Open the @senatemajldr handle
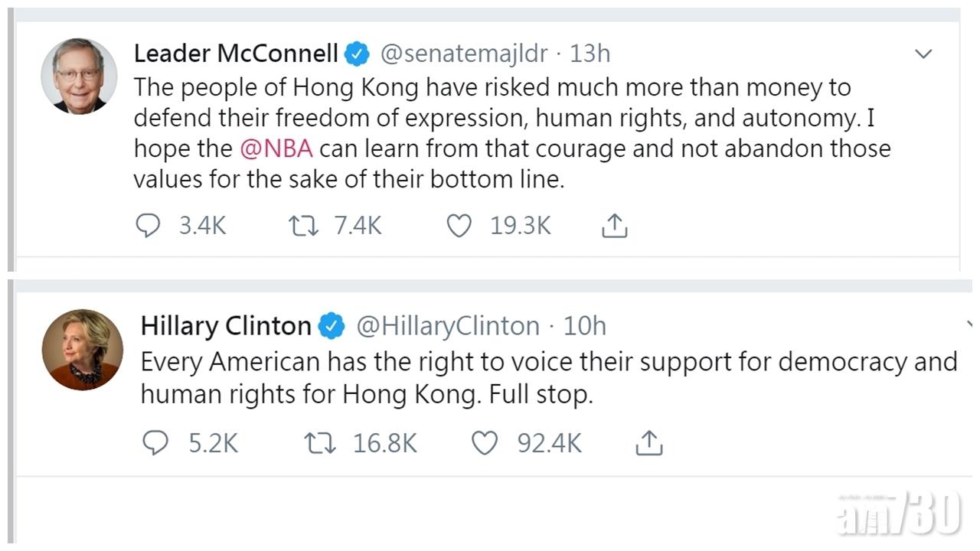Image resolution: width=980 pixels, height=551 pixels. (x=464, y=54)
